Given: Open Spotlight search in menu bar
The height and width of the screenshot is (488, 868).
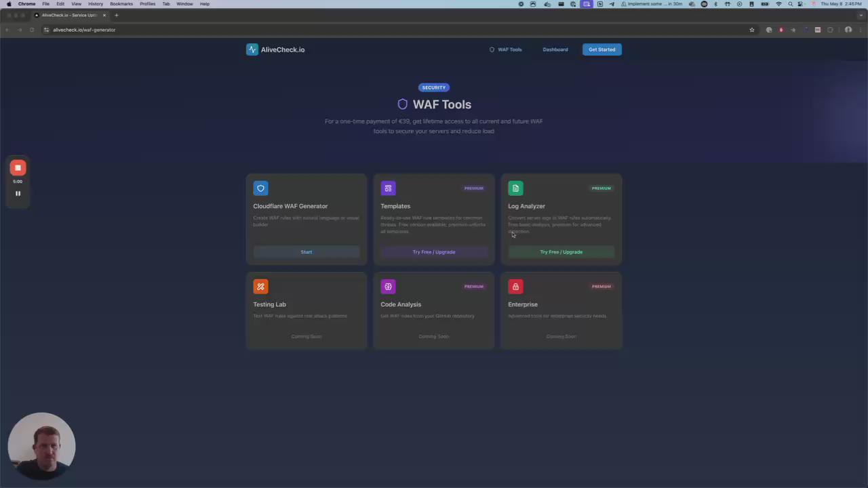Looking at the screenshot, I should [791, 4].
